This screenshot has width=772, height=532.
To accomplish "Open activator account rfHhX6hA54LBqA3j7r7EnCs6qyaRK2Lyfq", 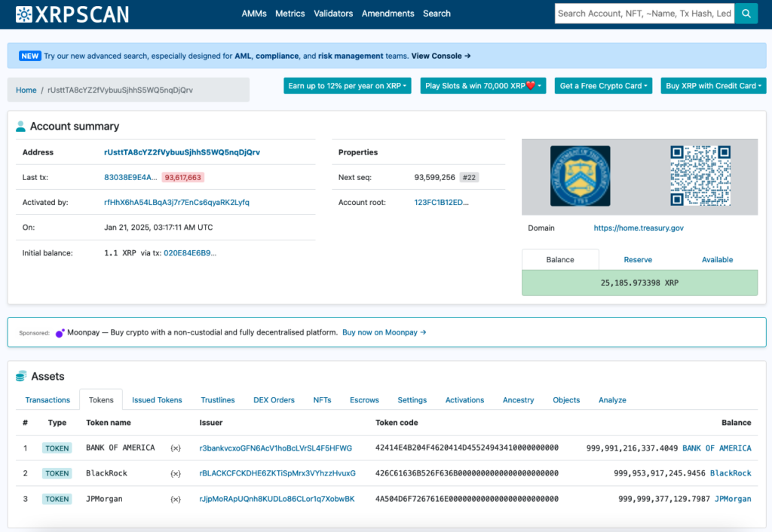I will (x=176, y=202).
